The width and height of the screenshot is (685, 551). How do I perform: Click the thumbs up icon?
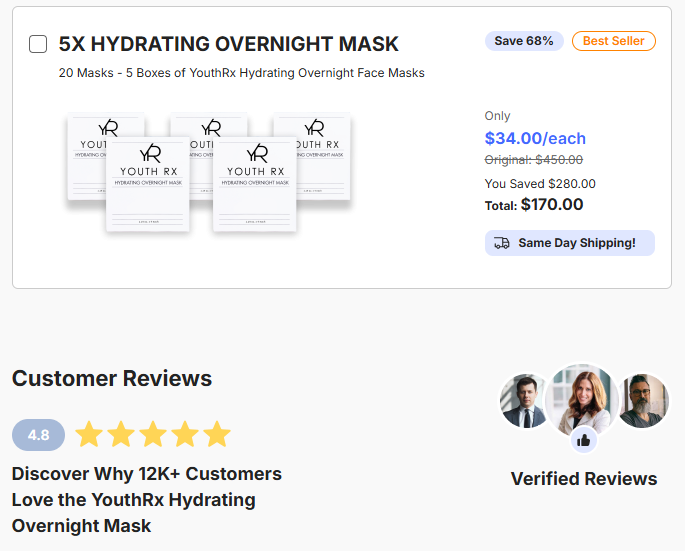click(x=583, y=440)
